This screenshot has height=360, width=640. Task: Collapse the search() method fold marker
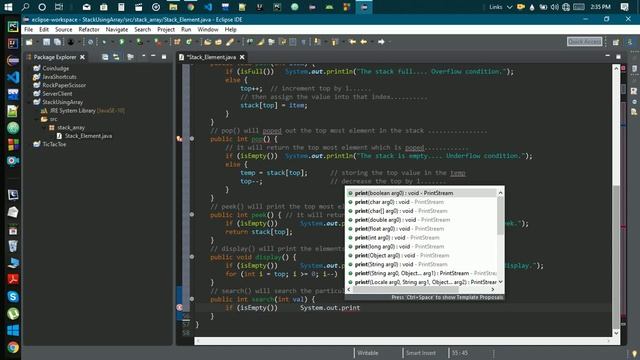tap(192, 299)
